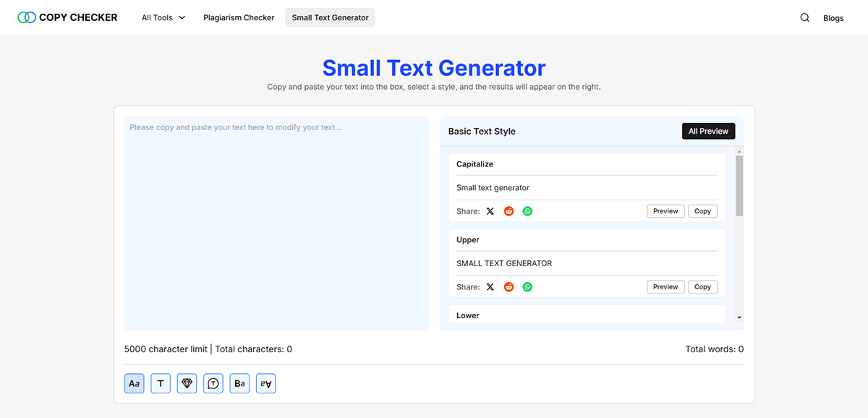Select the 'T' text style icon
This screenshot has height=418, width=868.
coord(161,384)
